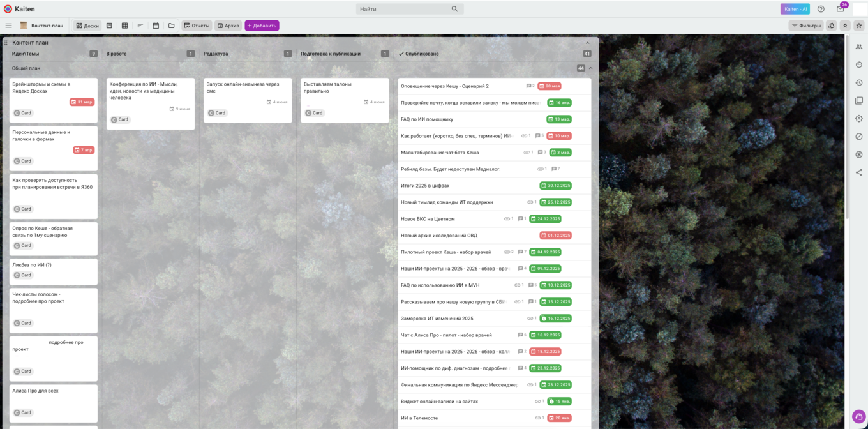Image resolution: width=868 pixels, height=429 pixels.
Task: Switch to the Доски tab
Action: (87, 26)
